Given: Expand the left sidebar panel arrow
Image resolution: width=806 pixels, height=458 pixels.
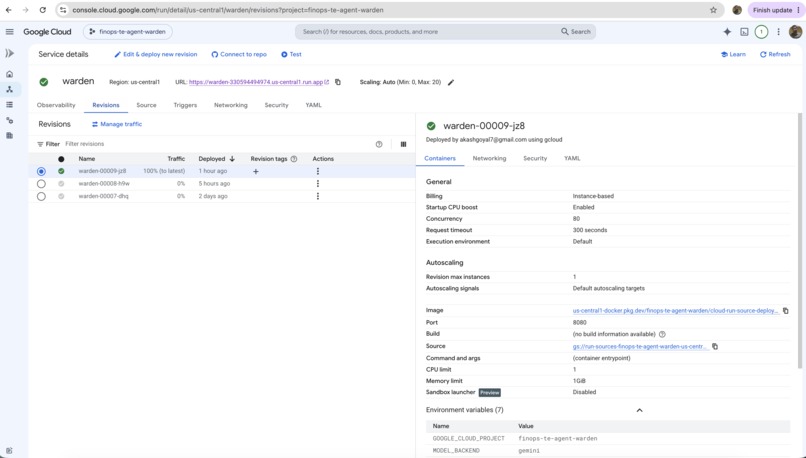Looking at the screenshot, I should [9, 53].
